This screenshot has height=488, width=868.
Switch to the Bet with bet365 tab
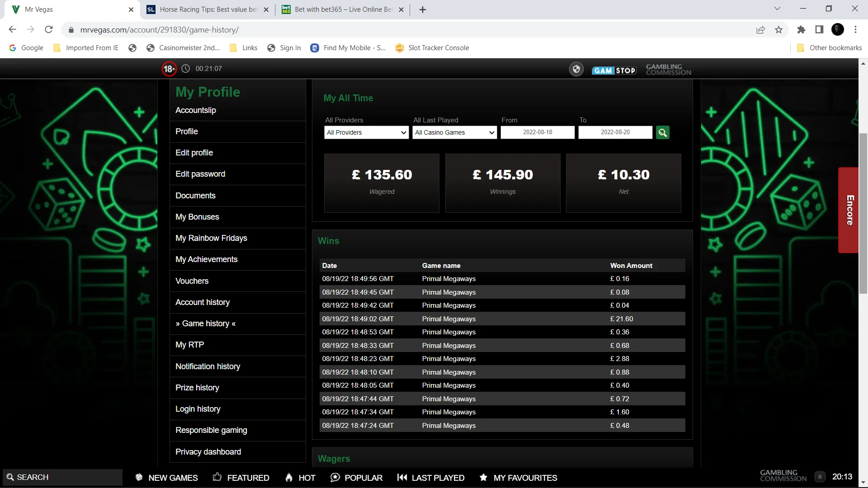click(x=343, y=9)
